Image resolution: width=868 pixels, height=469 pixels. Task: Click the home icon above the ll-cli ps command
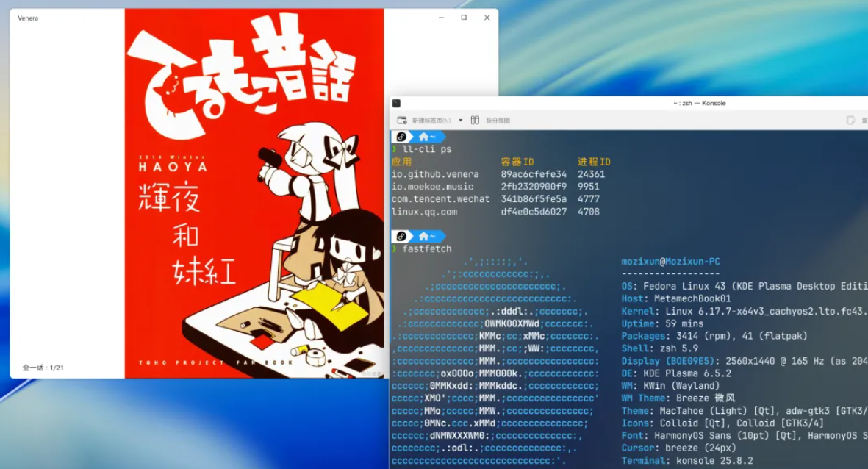(423, 137)
